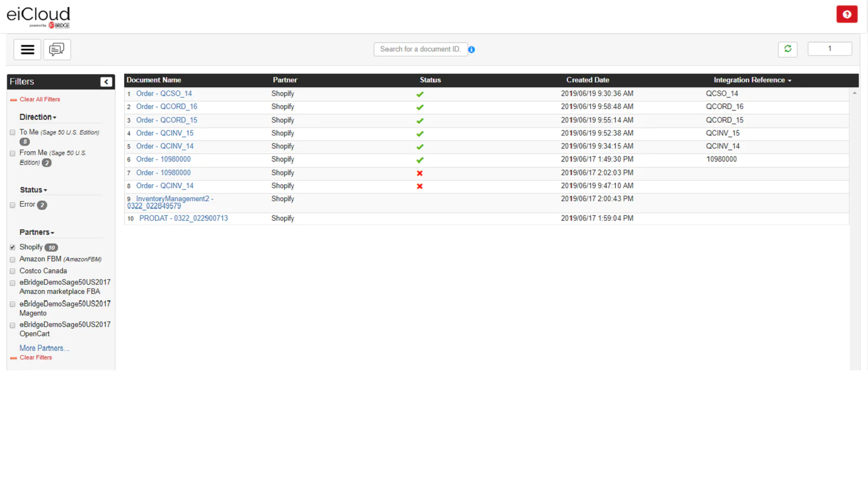Click Clear All Filters link
The image size is (868, 488).
40,100
